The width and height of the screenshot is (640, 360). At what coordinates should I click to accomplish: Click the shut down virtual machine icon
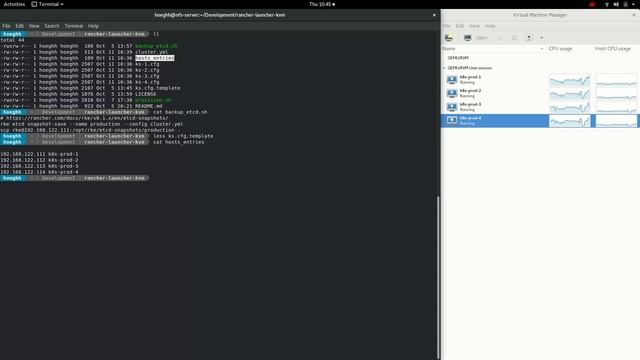(x=529, y=38)
